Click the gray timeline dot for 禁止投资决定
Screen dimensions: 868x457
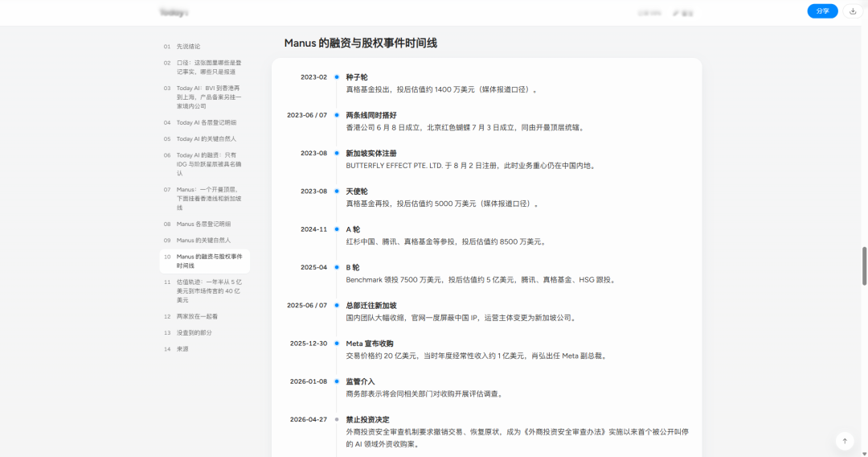(x=337, y=419)
